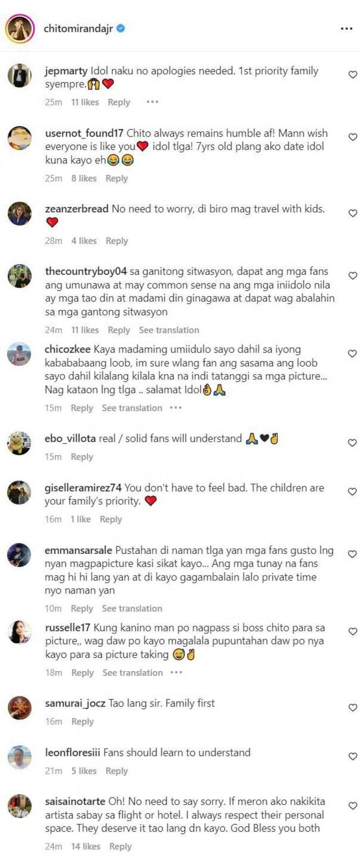The image size is (361, 868).
Task: Like usernot_found17's comment heart icon
Action: click(x=353, y=137)
